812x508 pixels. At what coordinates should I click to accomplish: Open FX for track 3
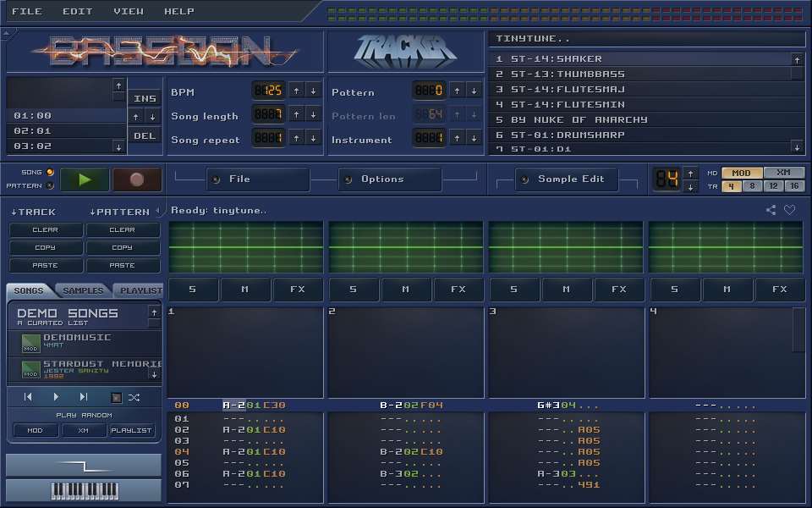[619, 290]
